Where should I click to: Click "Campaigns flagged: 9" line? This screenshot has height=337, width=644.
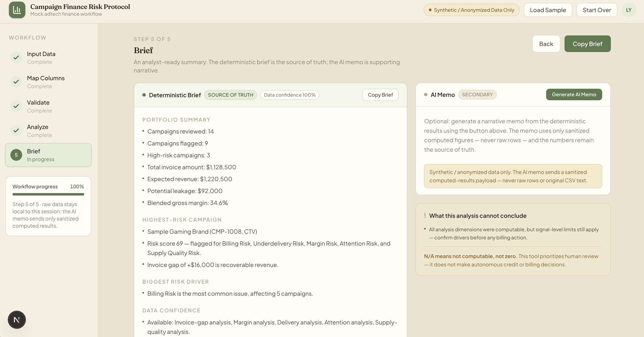pos(177,143)
